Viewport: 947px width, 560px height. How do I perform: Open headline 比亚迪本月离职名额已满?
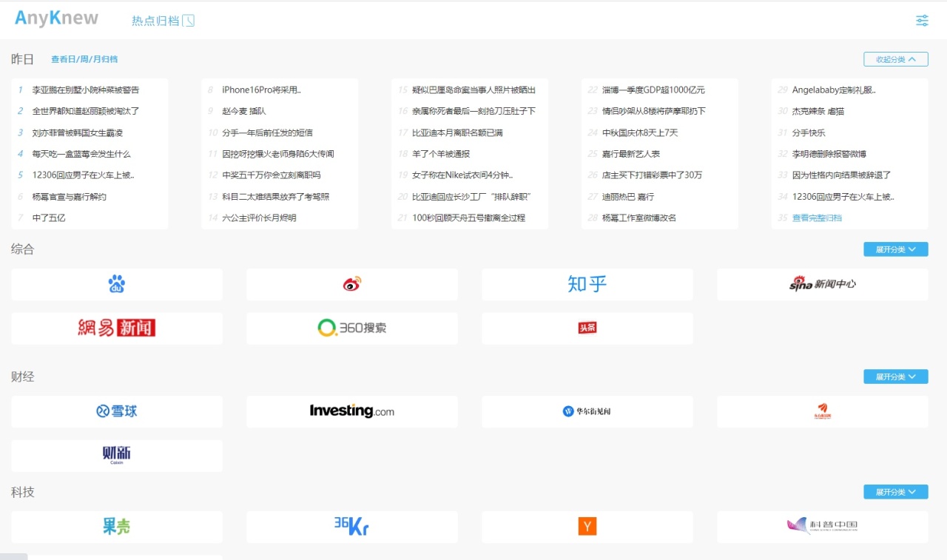click(457, 133)
